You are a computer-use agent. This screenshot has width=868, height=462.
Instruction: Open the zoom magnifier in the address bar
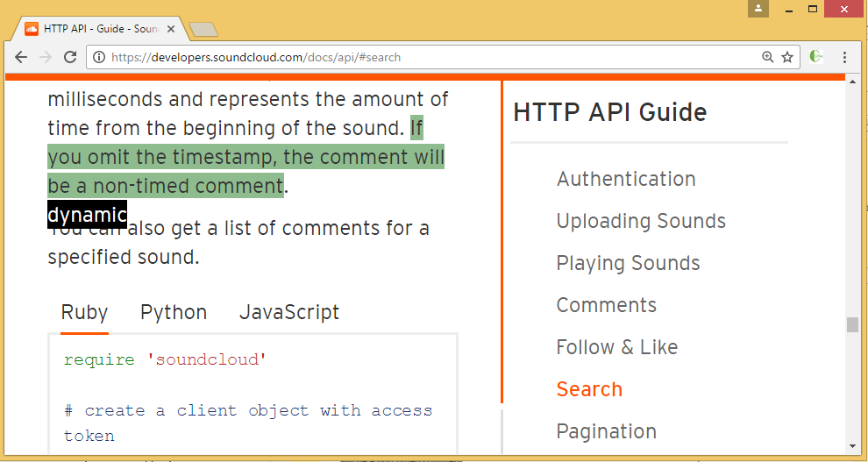(768, 57)
